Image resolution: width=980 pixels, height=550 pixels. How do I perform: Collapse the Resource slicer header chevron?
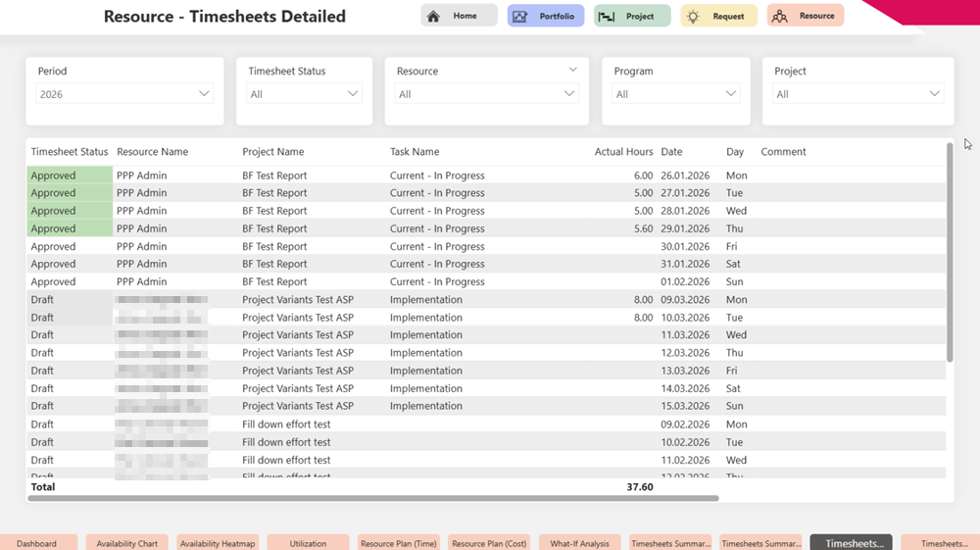[572, 70]
